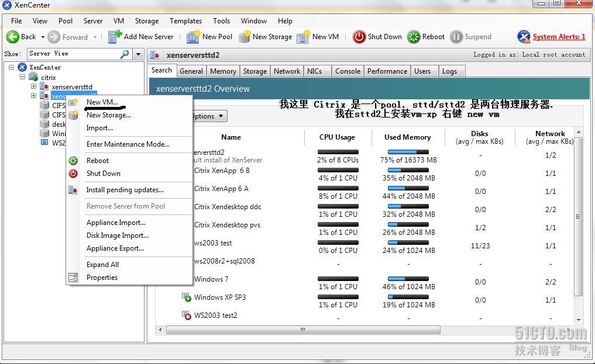This screenshot has width=595, height=364.
Task: Click Install pending updates icon in context menu
Action: [73, 190]
